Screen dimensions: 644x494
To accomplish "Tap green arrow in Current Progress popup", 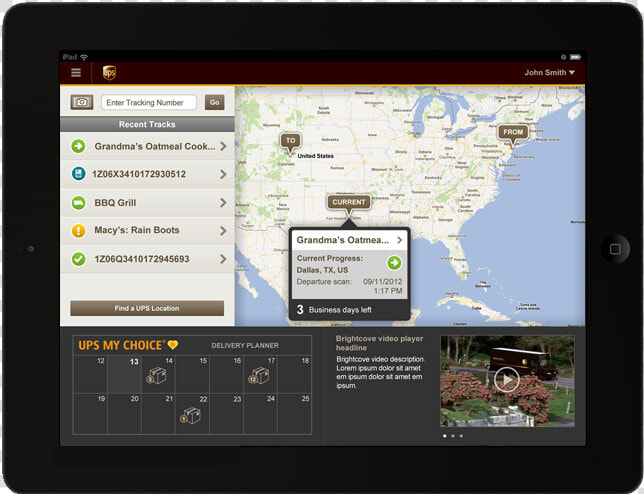I will pos(394,263).
